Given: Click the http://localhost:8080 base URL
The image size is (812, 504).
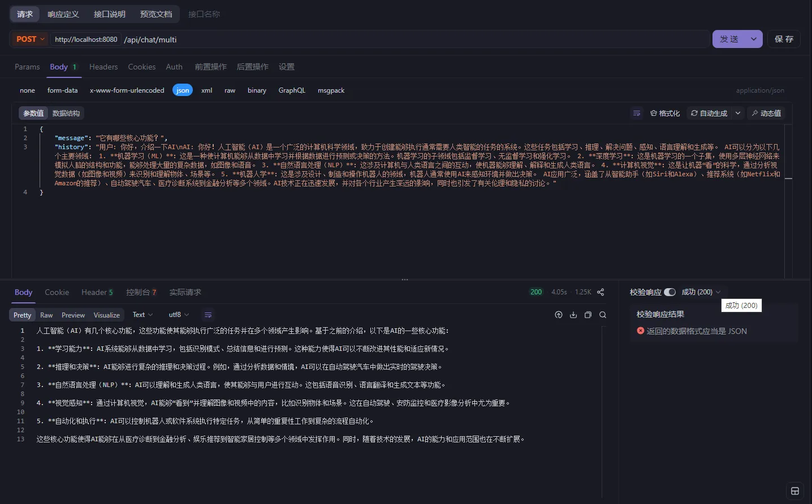Looking at the screenshot, I should click(x=86, y=39).
